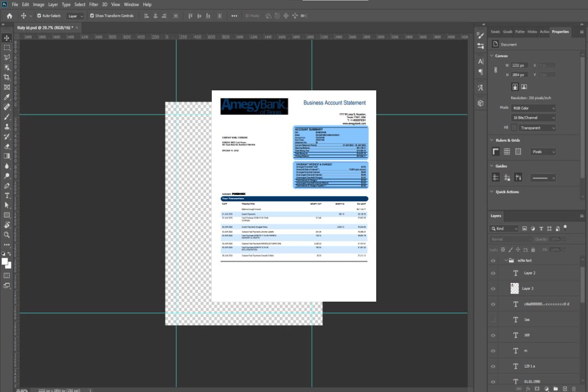
Task: Create a new layer button
Action: point(565,389)
